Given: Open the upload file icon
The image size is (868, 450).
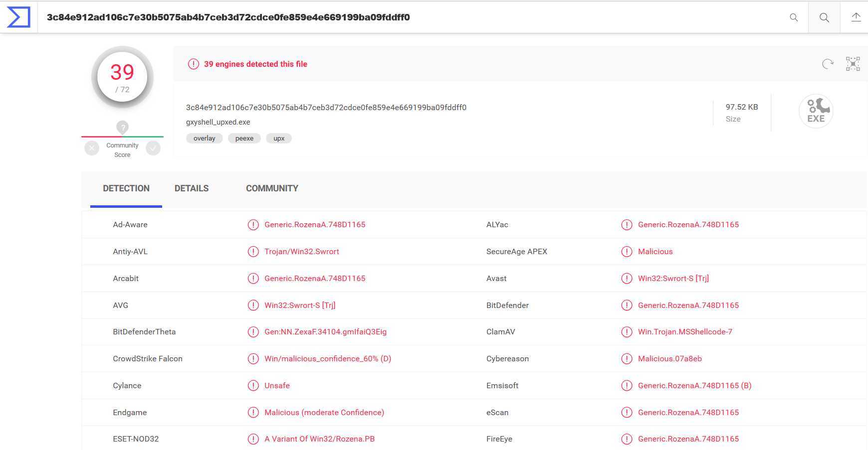Looking at the screenshot, I should [x=856, y=17].
